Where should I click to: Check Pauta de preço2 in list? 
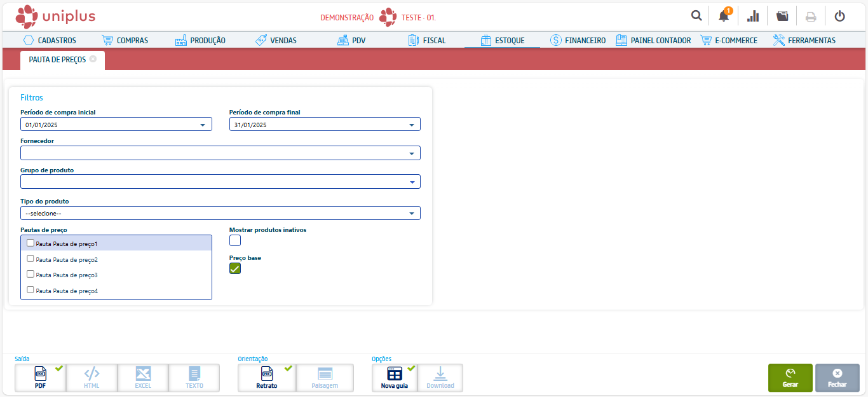click(31, 259)
